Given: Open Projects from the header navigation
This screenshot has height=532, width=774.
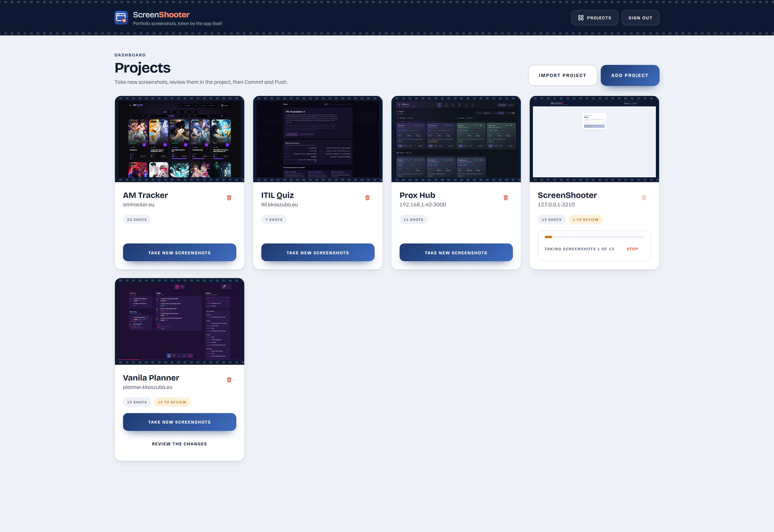Looking at the screenshot, I should coord(595,18).
